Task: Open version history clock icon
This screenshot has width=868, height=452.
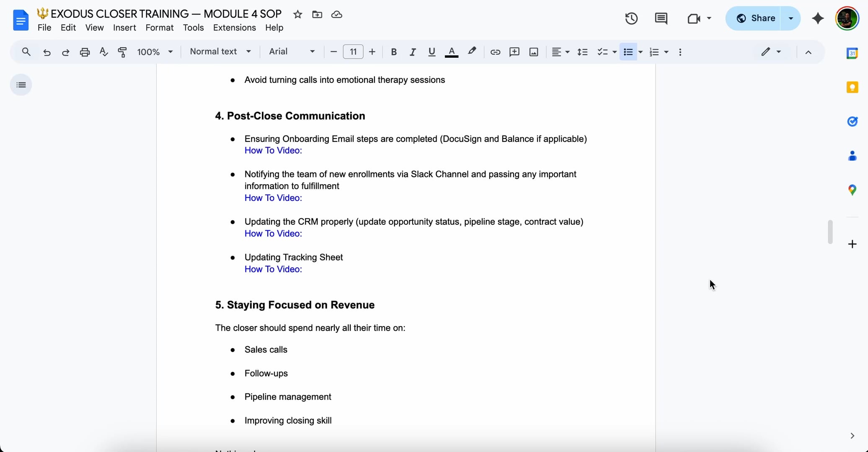Action: pyautogui.click(x=631, y=18)
